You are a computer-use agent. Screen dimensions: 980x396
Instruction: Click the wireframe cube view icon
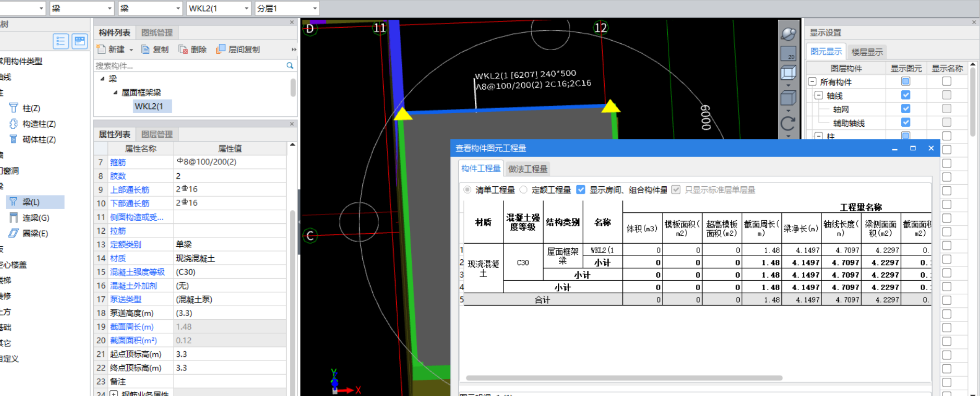click(788, 73)
